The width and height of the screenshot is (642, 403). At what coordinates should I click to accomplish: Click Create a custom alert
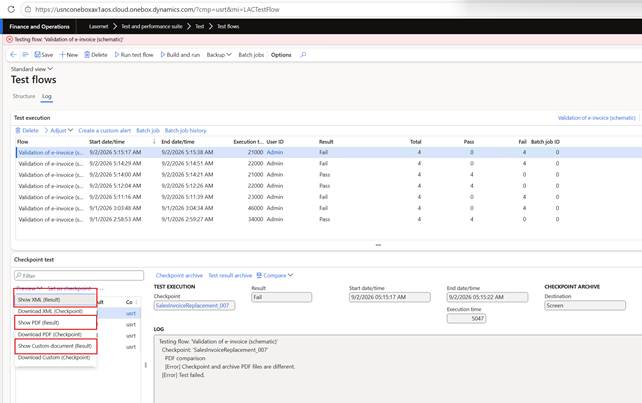point(104,130)
